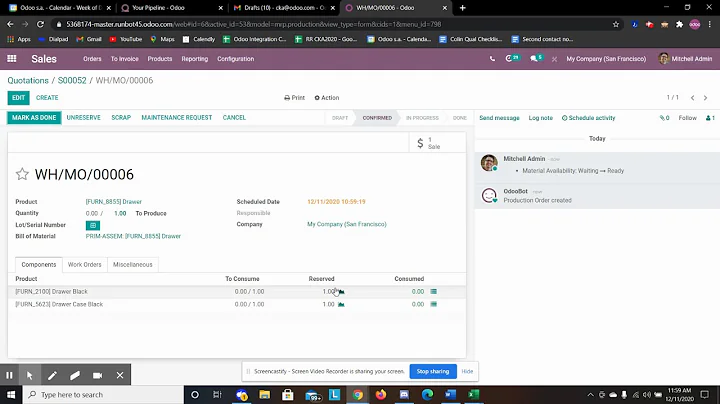Click the SCRAP button
Screen dimensions: 720x404
click(x=121, y=118)
